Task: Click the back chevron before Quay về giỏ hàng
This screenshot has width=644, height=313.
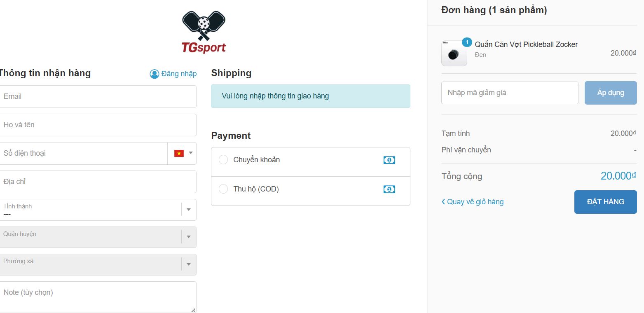Action: click(x=443, y=202)
